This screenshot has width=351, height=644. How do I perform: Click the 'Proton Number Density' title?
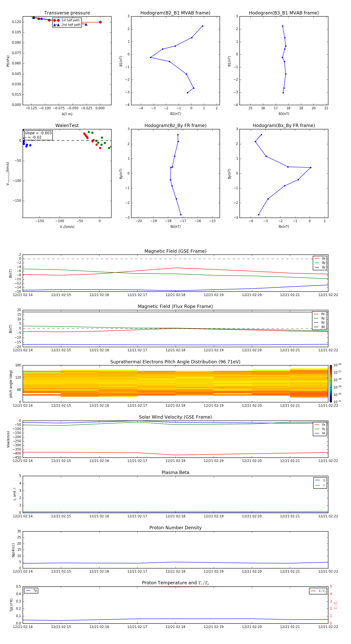[175, 528]
